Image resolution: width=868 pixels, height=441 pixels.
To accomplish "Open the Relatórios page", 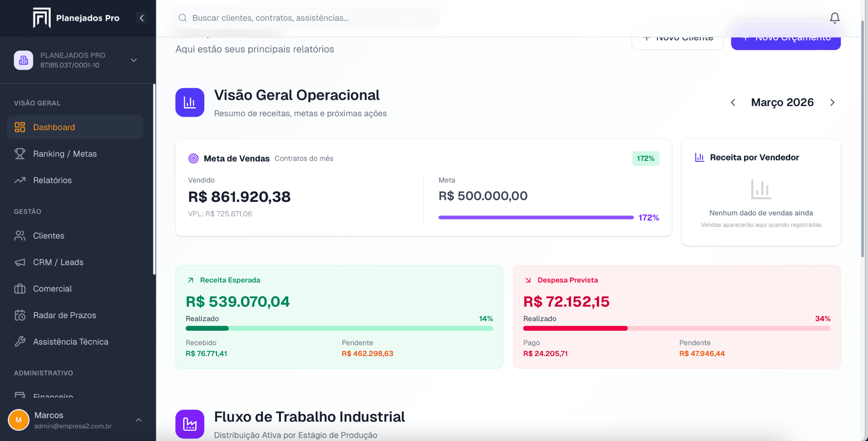I will (75, 180).
